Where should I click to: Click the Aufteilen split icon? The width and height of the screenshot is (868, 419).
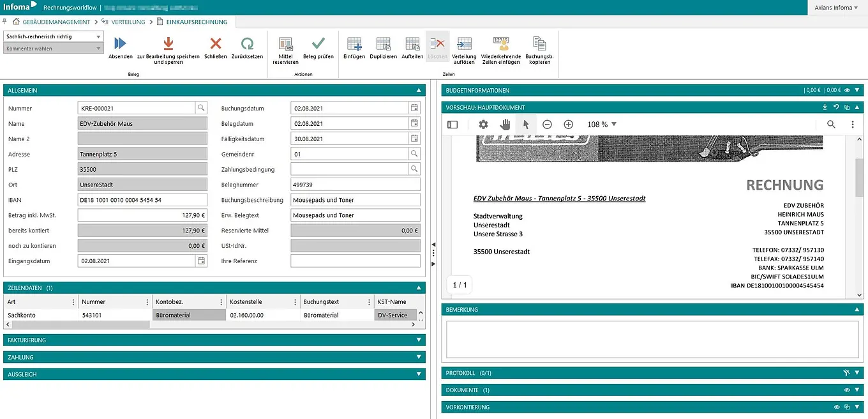point(412,44)
